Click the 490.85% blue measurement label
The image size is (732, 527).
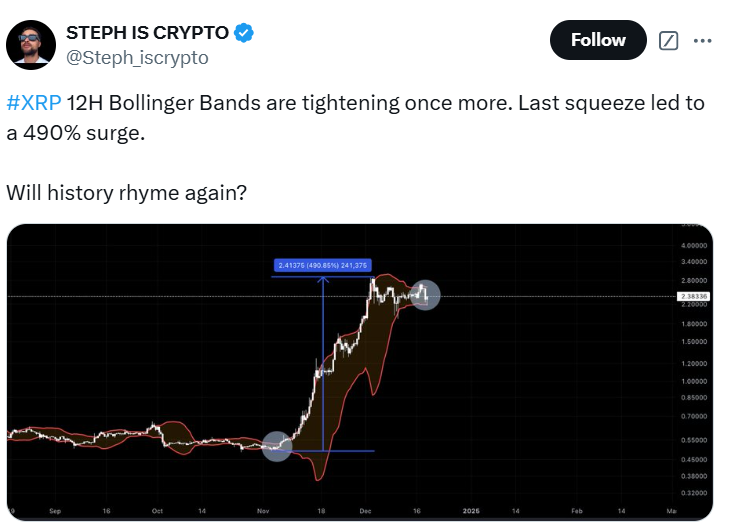coord(323,265)
